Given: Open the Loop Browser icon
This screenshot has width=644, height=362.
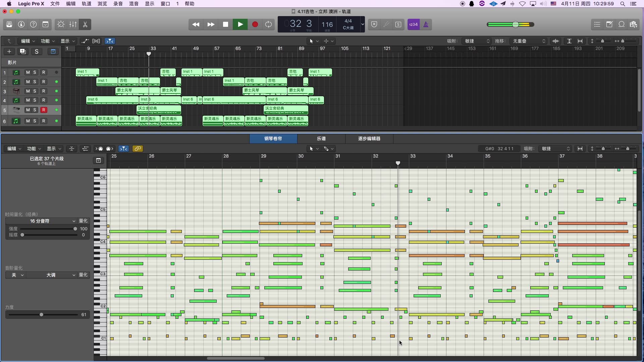Looking at the screenshot, I should click(621, 24).
